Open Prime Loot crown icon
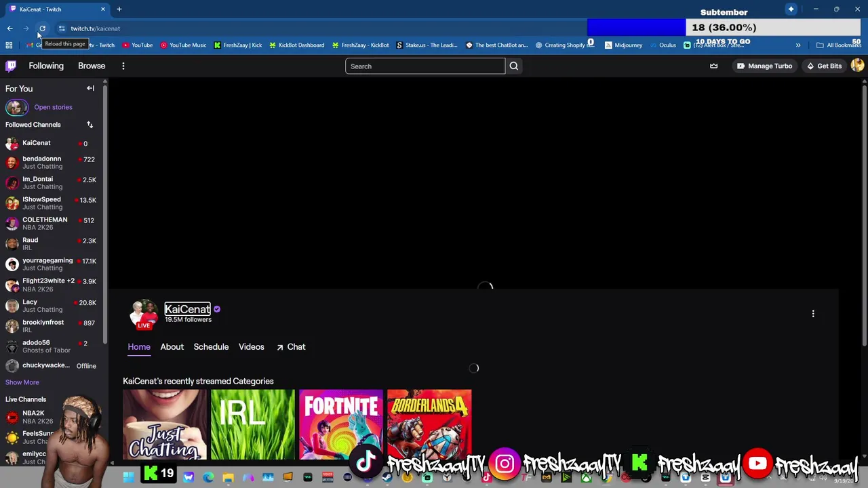Screen dimensions: 868x488 (713, 66)
